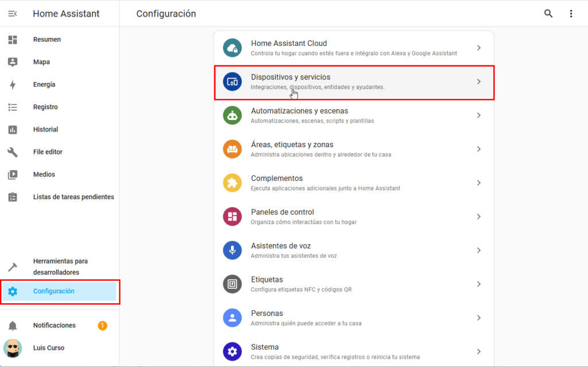Click the Etiquetas NFC icon
The image size is (588, 367).
[x=232, y=284]
